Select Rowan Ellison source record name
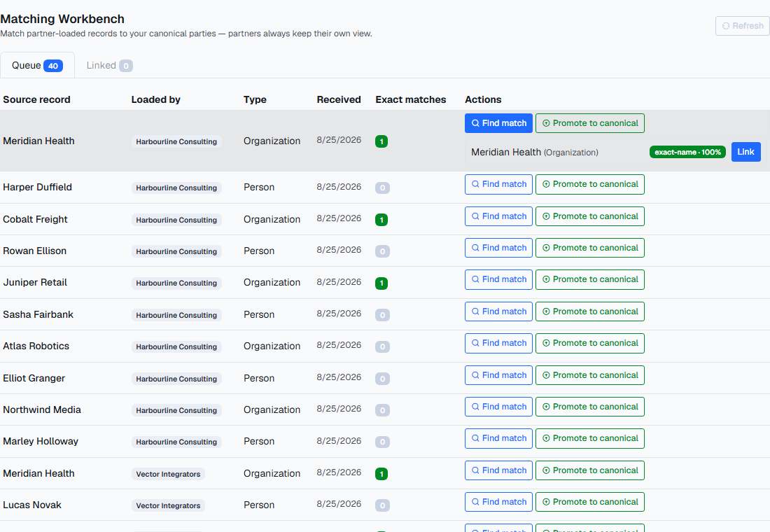The image size is (770, 532). coord(34,251)
